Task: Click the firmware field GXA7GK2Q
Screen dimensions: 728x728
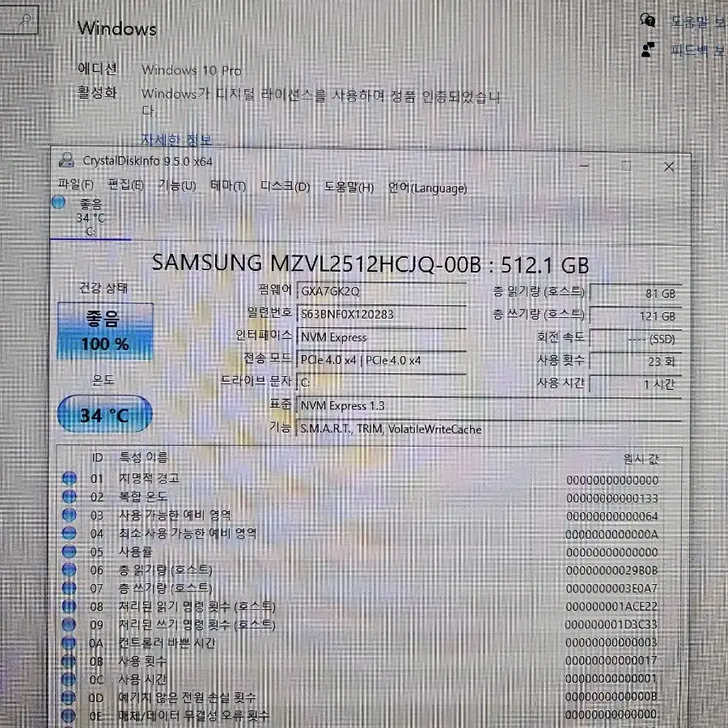Action: click(381, 291)
